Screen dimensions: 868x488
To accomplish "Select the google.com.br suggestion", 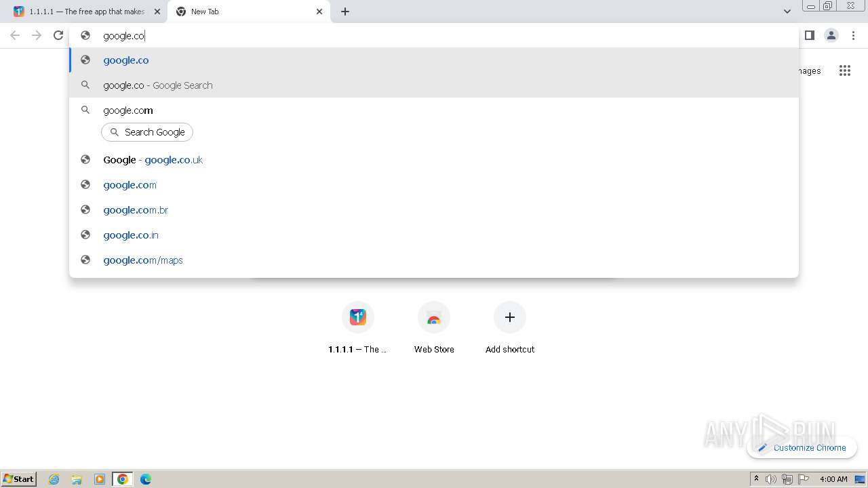I will click(434, 210).
